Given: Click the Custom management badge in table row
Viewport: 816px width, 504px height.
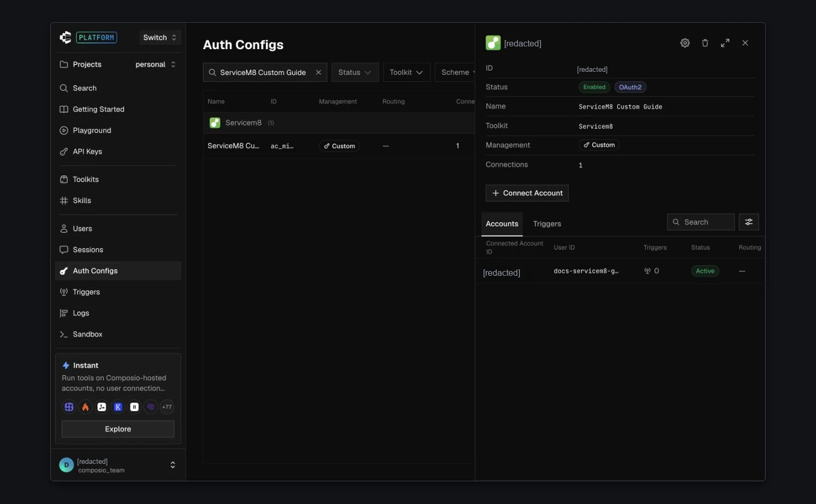Looking at the screenshot, I should [339, 146].
